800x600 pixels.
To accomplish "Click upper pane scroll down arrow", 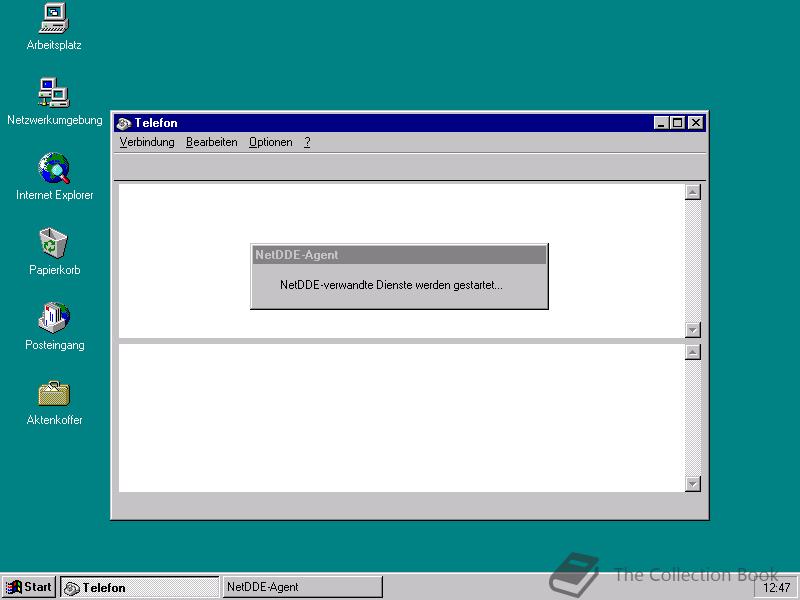I will pyautogui.click(x=692, y=330).
